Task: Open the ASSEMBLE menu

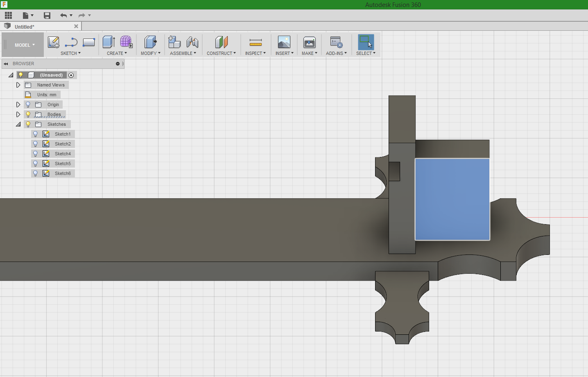Action: pyautogui.click(x=183, y=53)
